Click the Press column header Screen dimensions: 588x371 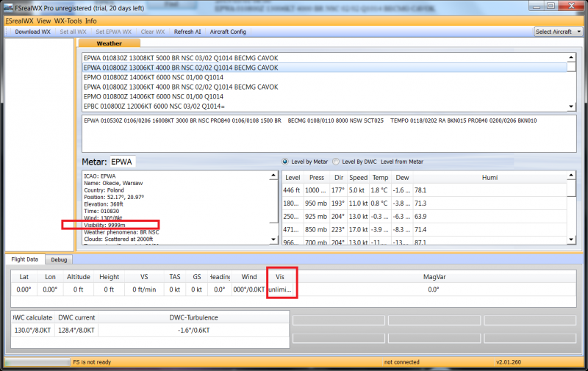[317, 178]
